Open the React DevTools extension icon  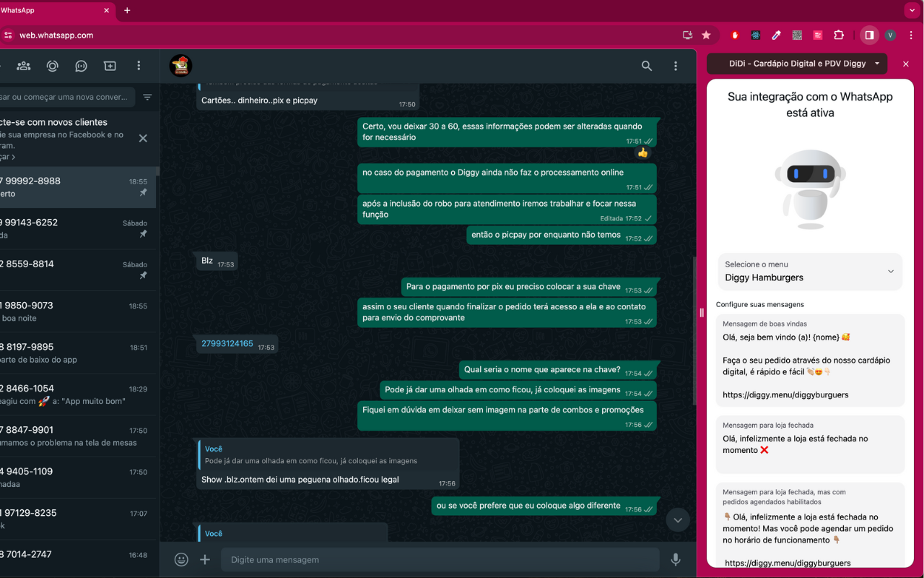(x=755, y=35)
